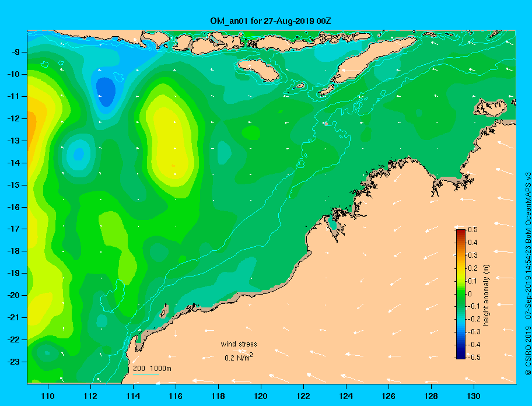
Task: Select the 'height anomaly (m)' colorbar label
Action: coord(486,294)
